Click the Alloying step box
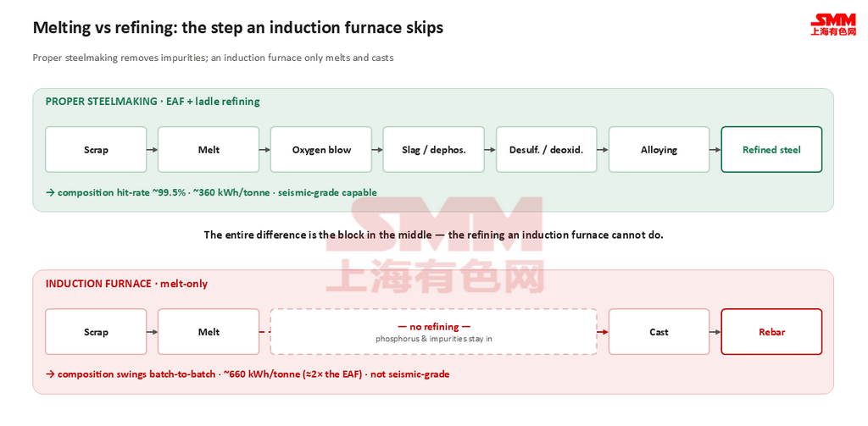Viewport: 868px width, 426px height. point(659,149)
